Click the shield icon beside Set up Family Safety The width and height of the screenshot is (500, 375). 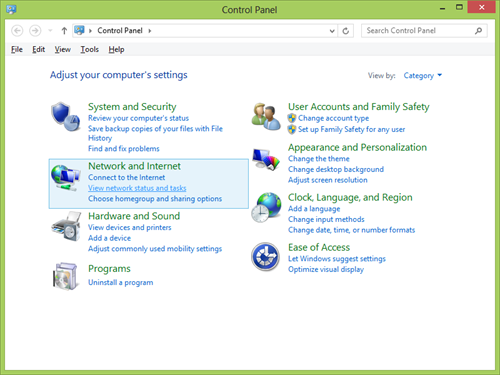[292, 129]
